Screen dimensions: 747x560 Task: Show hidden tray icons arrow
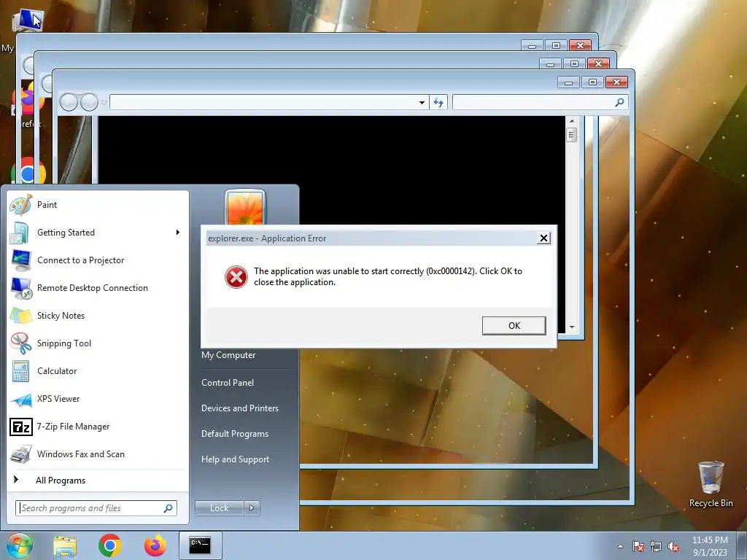(x=620, y=546)
